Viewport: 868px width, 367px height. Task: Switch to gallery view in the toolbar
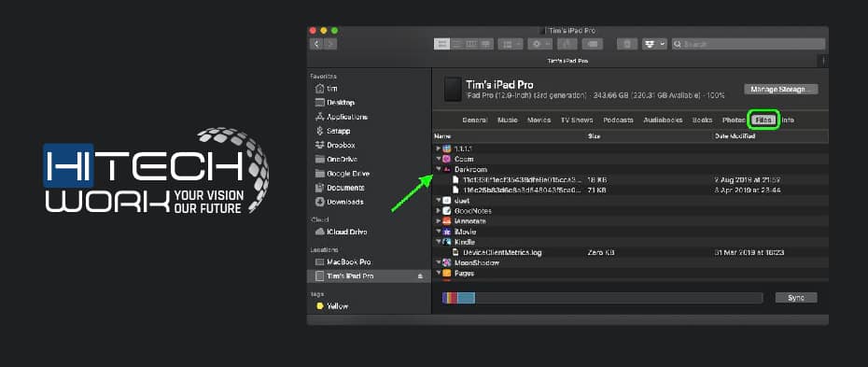coord(485,44)
